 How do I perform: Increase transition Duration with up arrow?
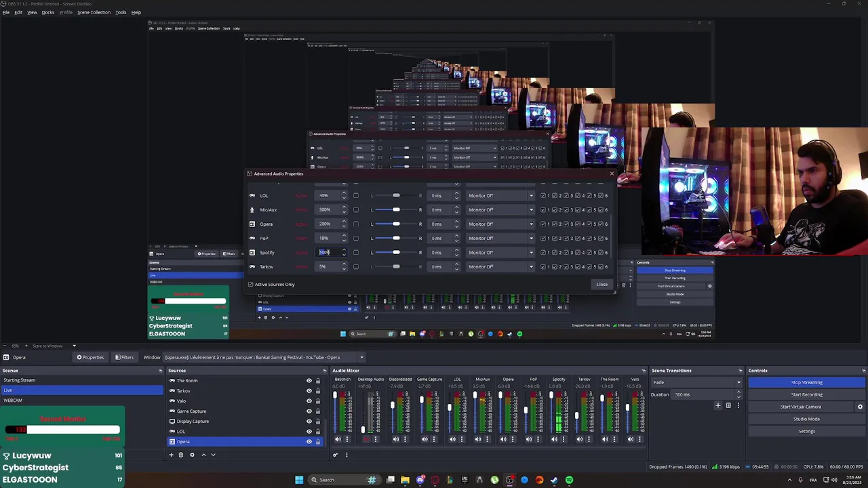738,392
